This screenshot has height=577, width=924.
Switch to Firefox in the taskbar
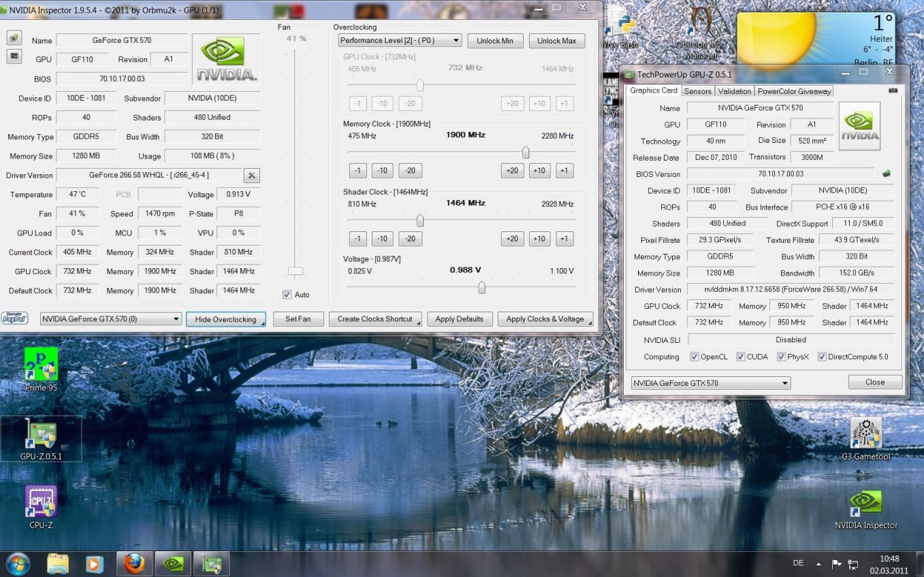pyautogui.click(x=134, y=564)
